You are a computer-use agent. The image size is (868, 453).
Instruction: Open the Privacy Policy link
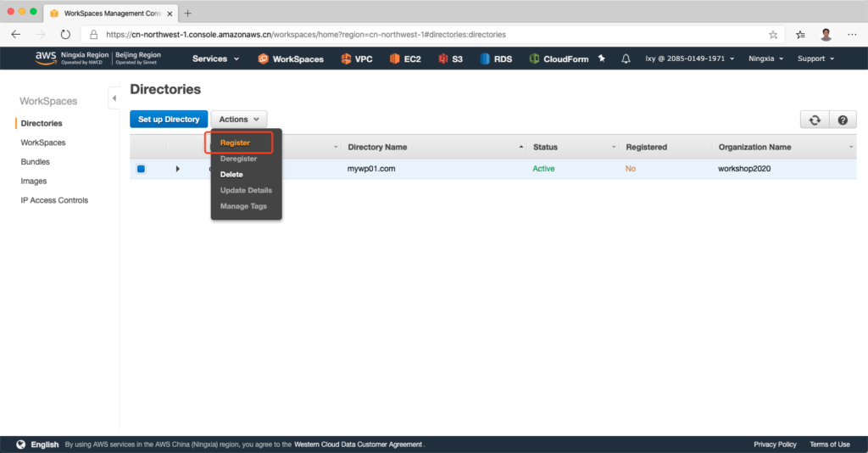tap(775, 445)
